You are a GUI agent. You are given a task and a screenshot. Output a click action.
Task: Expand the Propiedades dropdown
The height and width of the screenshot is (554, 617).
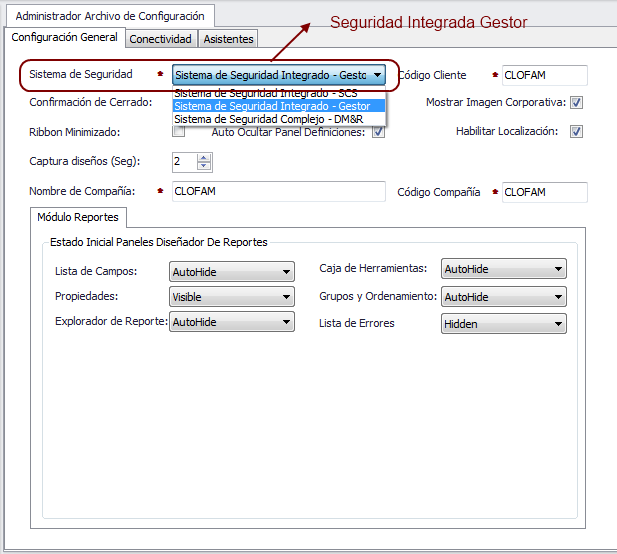point(231,297)
